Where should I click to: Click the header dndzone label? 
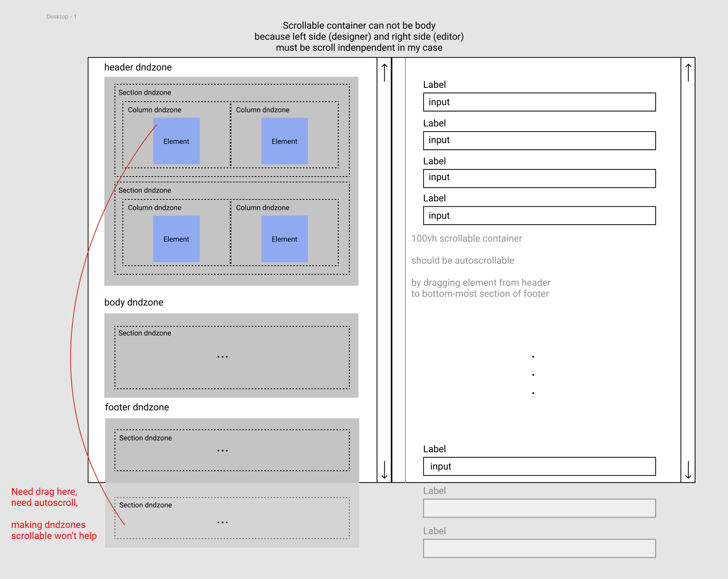[x=138, y=67]
